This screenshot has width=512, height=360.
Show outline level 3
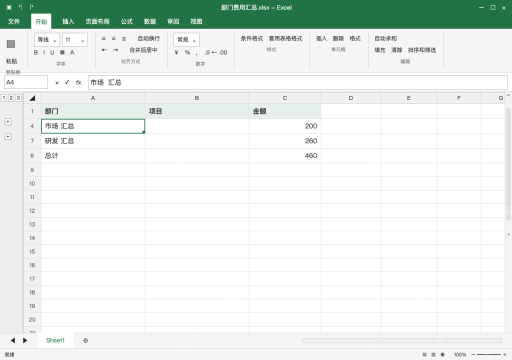click(18, 98)
